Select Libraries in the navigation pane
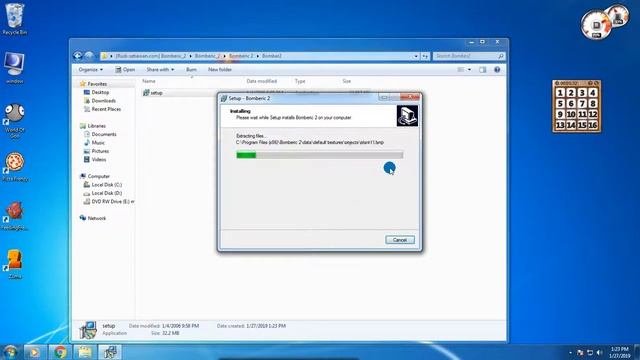 coord(96,126)
